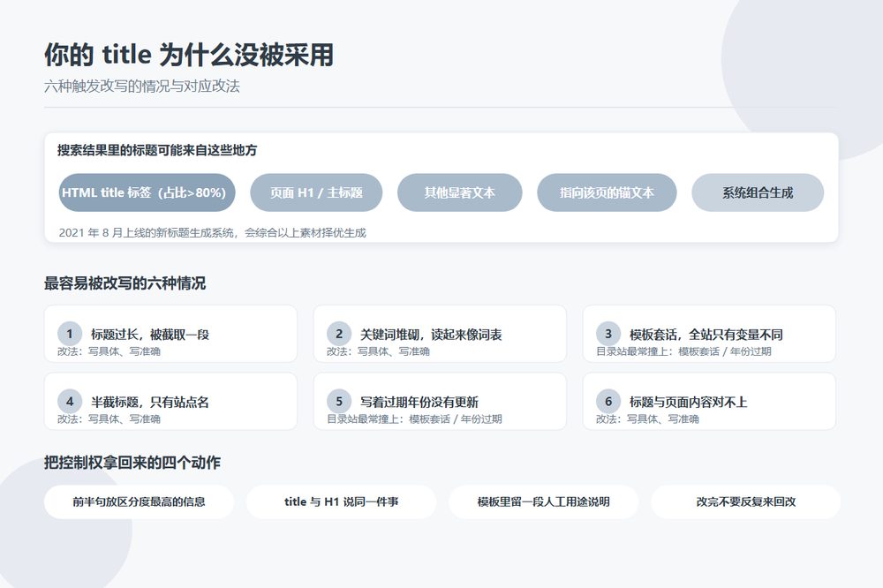Select card title '关键词堆砌，读起来像词表'
The image size is (883, 588).
[431, 335]
